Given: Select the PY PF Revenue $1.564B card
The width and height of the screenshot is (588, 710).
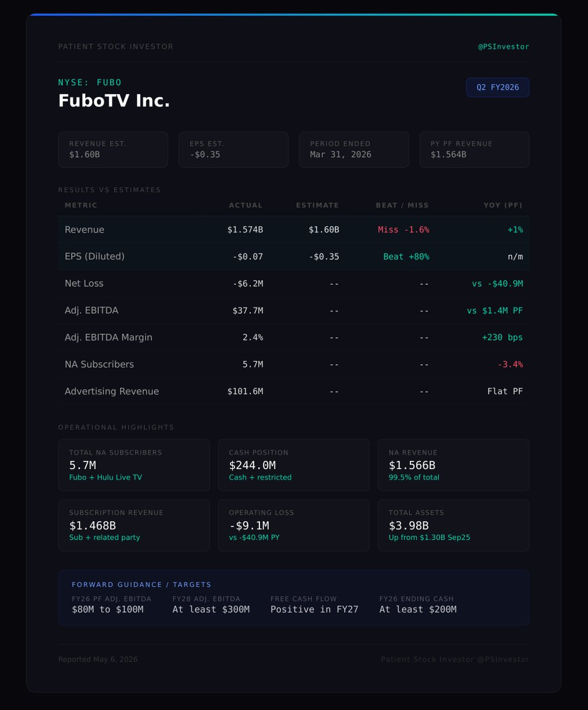Looking at the screenshot, I should (x=474, y=149).
